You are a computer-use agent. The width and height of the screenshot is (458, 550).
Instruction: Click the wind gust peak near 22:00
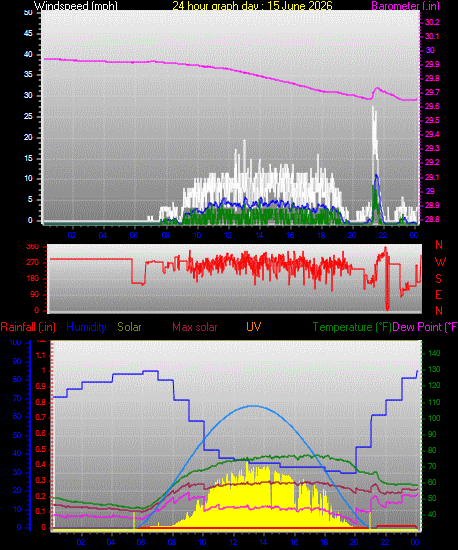pyautogui.click(x=373, y=107)
